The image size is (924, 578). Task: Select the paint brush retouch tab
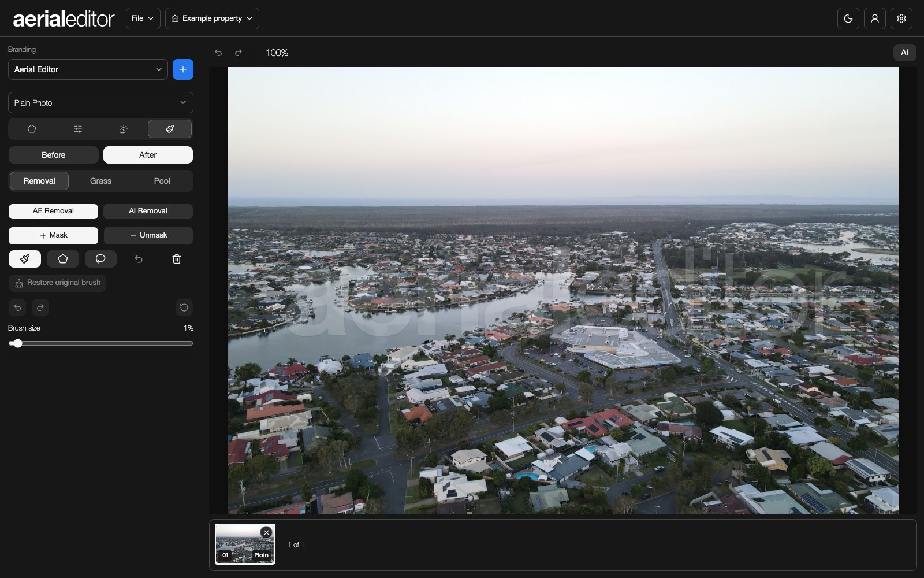coord(170,129)
